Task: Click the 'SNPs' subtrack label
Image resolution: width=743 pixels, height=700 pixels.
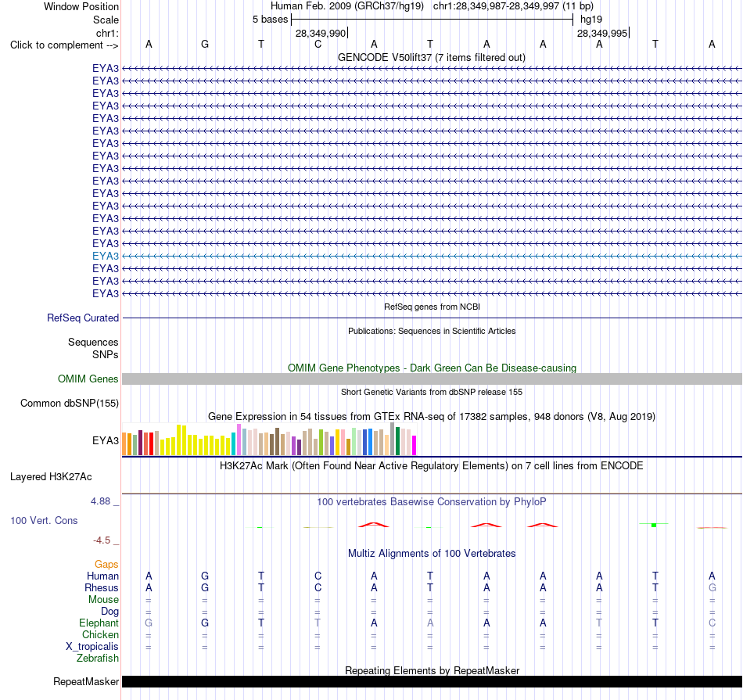Action: [106, 354]
